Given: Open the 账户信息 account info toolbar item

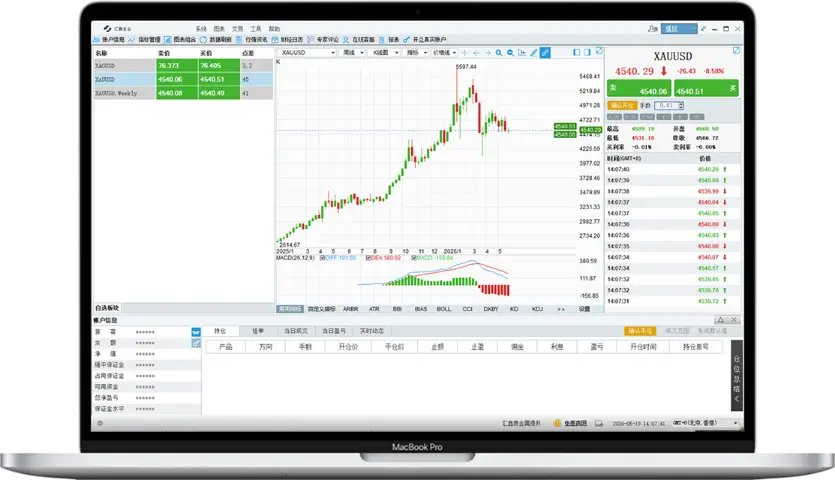Looking at the screenshot, I should pyautogui.click(x=109, y=39).
